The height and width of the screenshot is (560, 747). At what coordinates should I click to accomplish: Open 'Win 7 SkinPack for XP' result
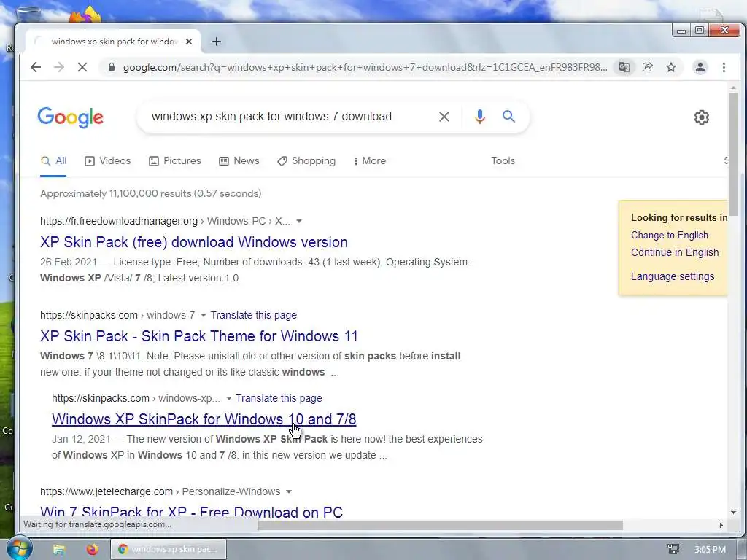click(192, 512)
